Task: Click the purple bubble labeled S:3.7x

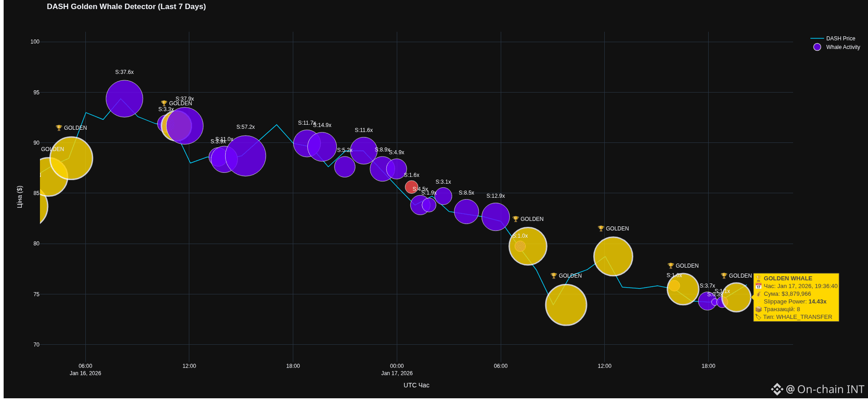Action: (x=707, y=301)
